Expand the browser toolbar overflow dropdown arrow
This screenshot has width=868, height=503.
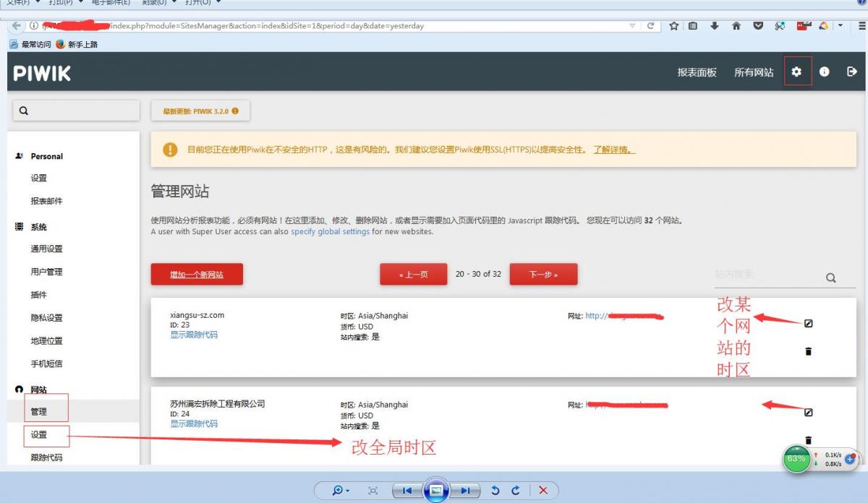coord(841,26)
